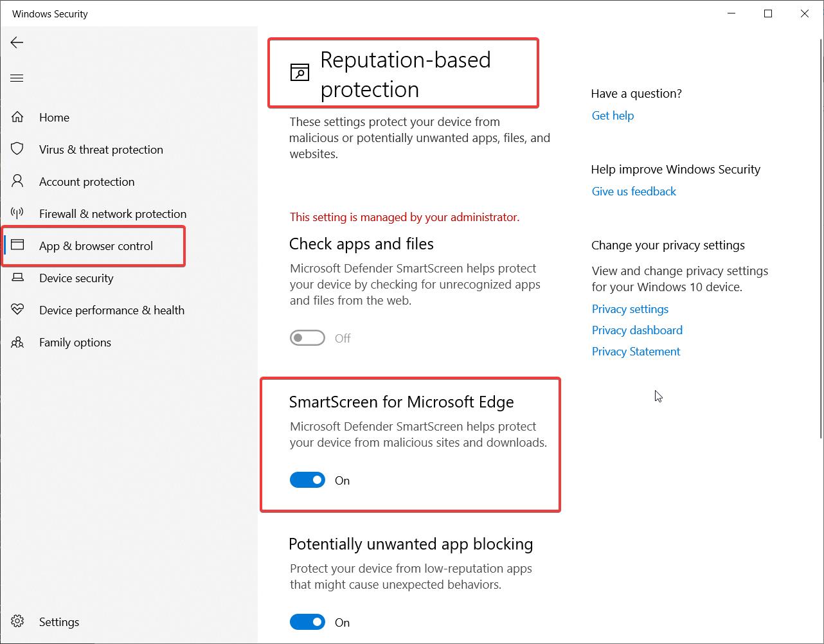The image size is (824, 644).
Task: Click the Device security laptop icon
Action: click(17, 278)
